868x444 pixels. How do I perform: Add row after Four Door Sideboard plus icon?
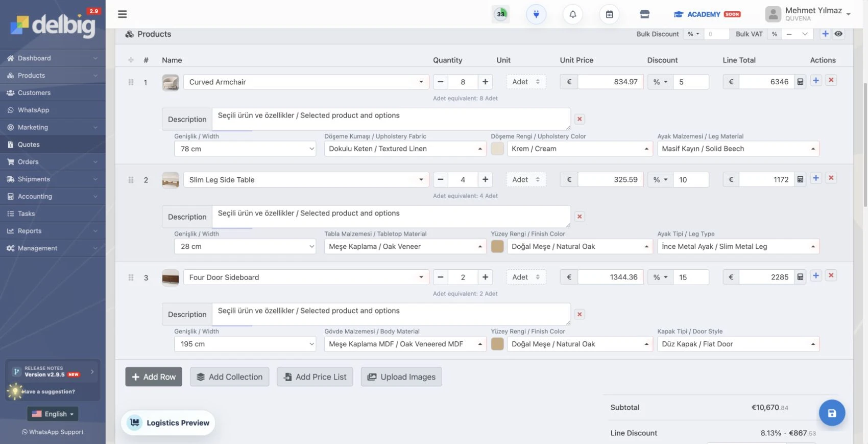[816, 275]
